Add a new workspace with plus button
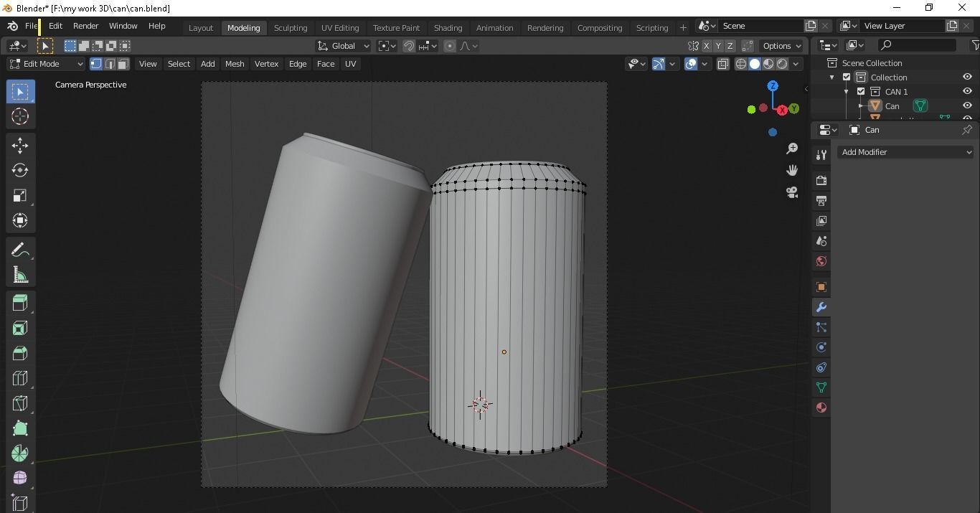This screenshot has height=513, width=980. [683, 28]
